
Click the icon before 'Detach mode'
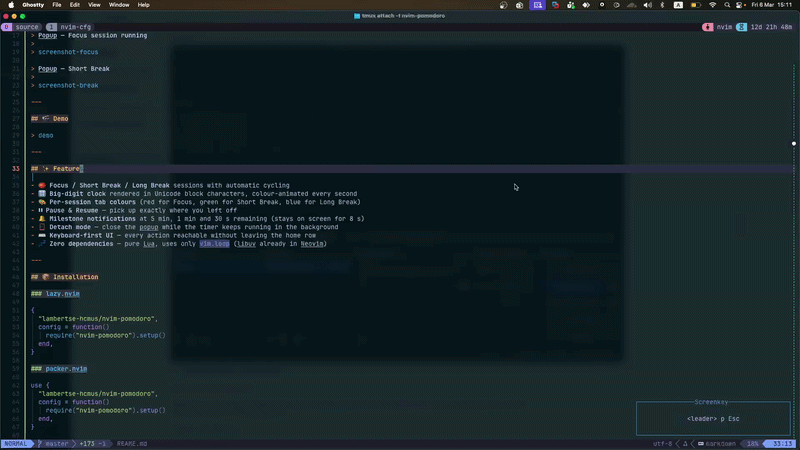pyautogui.click(x=42, y=227)
